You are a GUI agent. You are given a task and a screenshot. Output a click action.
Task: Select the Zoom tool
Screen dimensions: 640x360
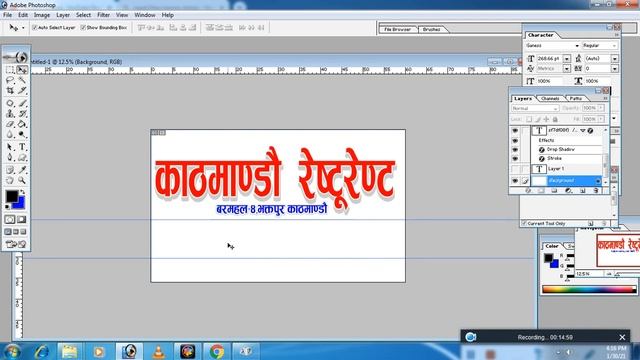click(22, 180)
